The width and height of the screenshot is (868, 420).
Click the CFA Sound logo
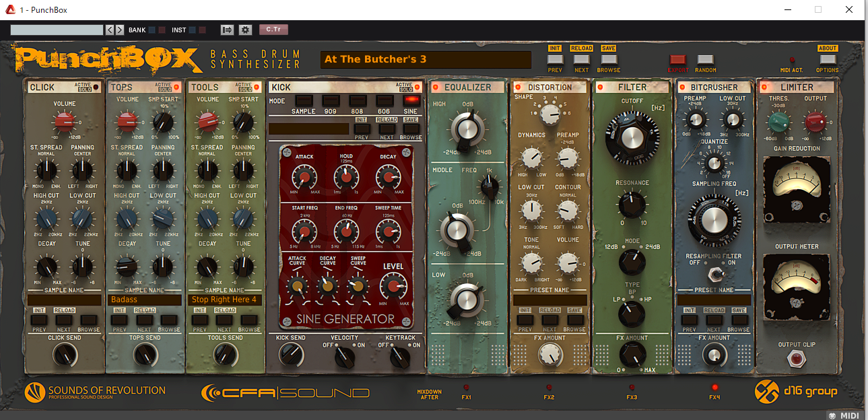286,392
